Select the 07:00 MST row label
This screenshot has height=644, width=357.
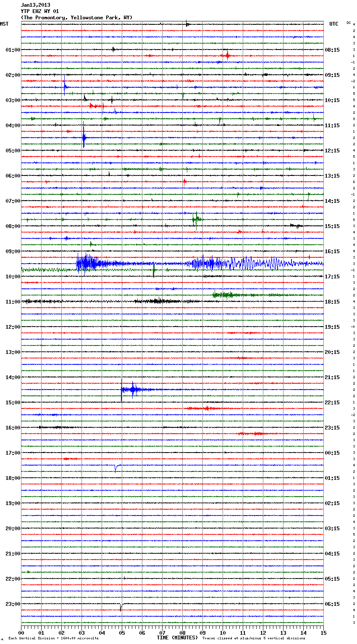coord(13,201)
